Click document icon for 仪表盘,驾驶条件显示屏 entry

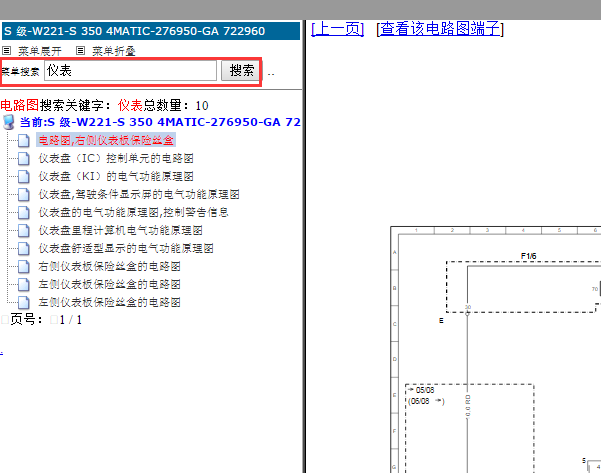coord(23,194)
